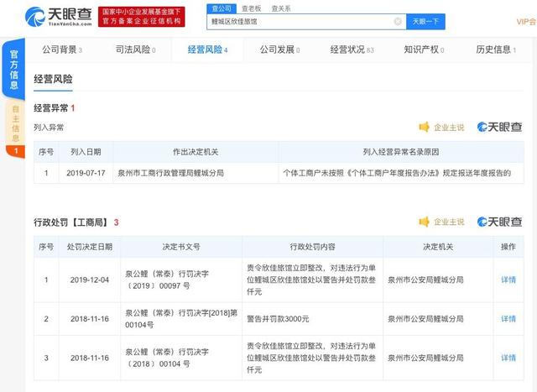Click the 处罚决定日期 column header
This screenshot has width=537, height=392.
(90, 247)
